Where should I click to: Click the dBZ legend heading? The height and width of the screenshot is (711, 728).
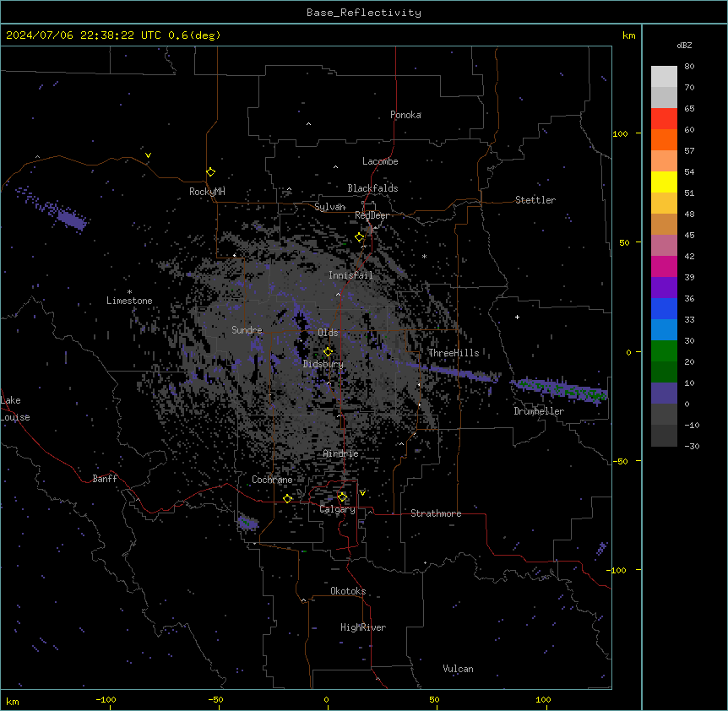point(684,46)
